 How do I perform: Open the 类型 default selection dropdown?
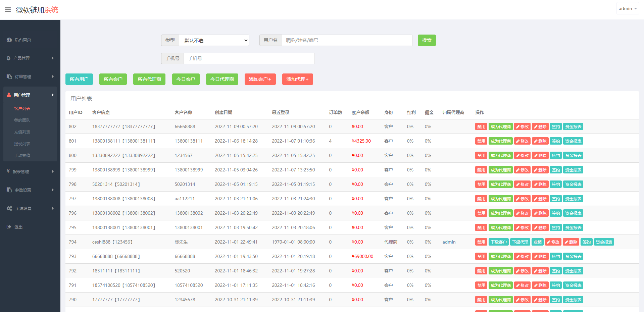coord(214,40)
